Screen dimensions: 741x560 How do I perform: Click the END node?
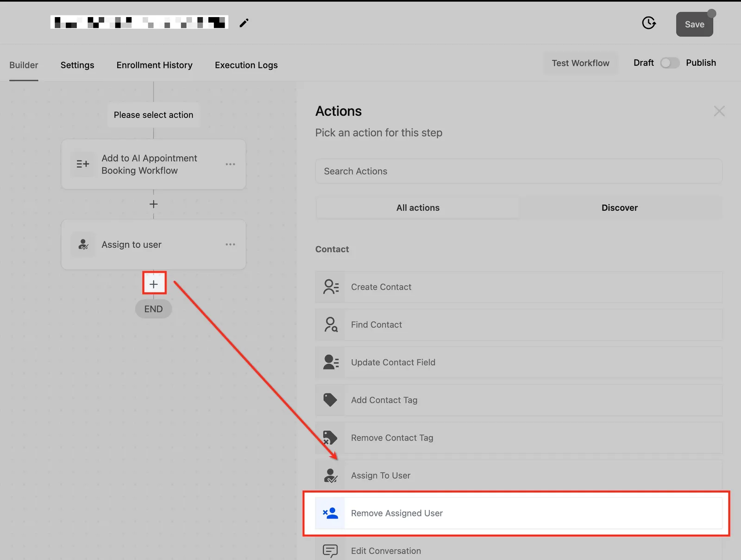153,309
